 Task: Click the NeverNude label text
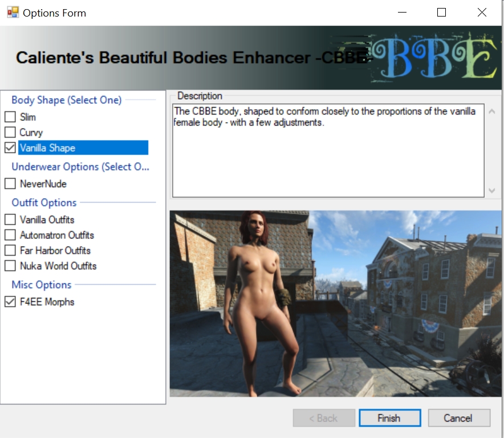pos(43,184)
